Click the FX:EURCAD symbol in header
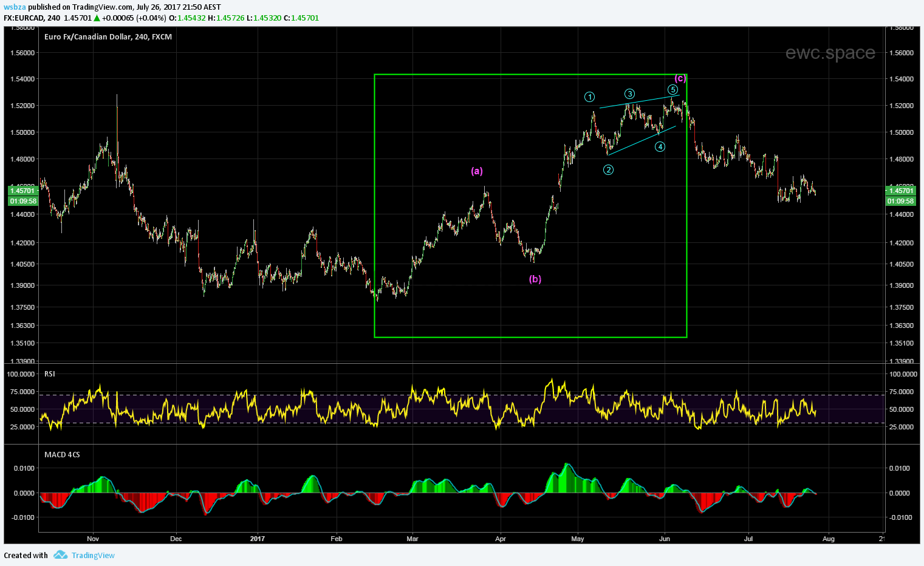The height and width of the screenshot is (566, 924). (24, 18)
